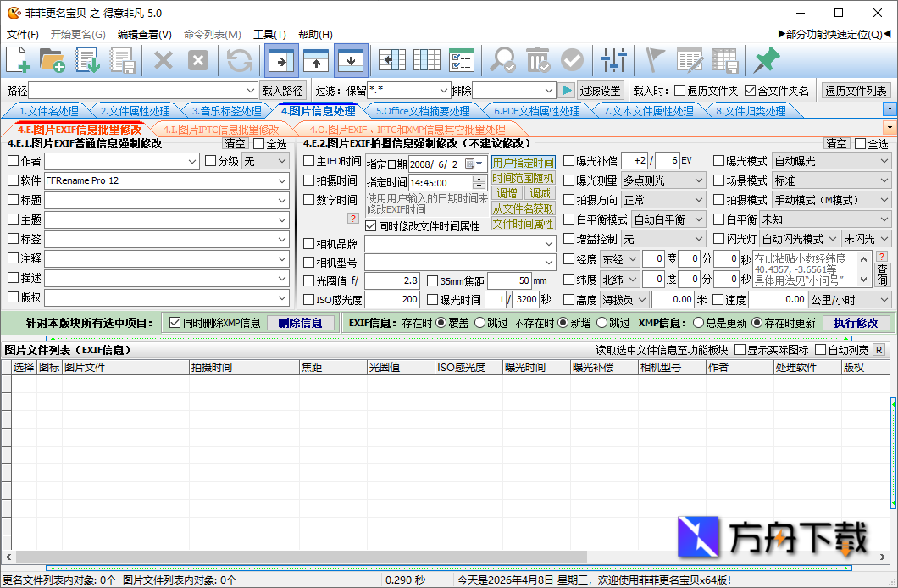The width and height of the screenshot is (898, 588).
Task: Expand the 曝光测量 metering mode dropdown
Action: (x=698, y=180)
